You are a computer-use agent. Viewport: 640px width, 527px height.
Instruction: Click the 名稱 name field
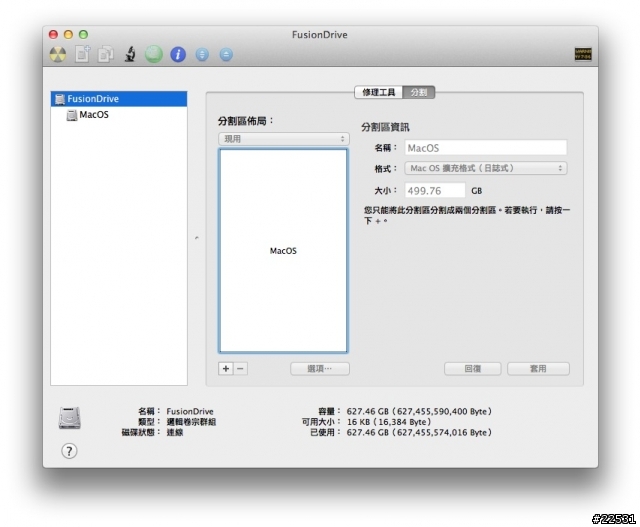point(486,148)
